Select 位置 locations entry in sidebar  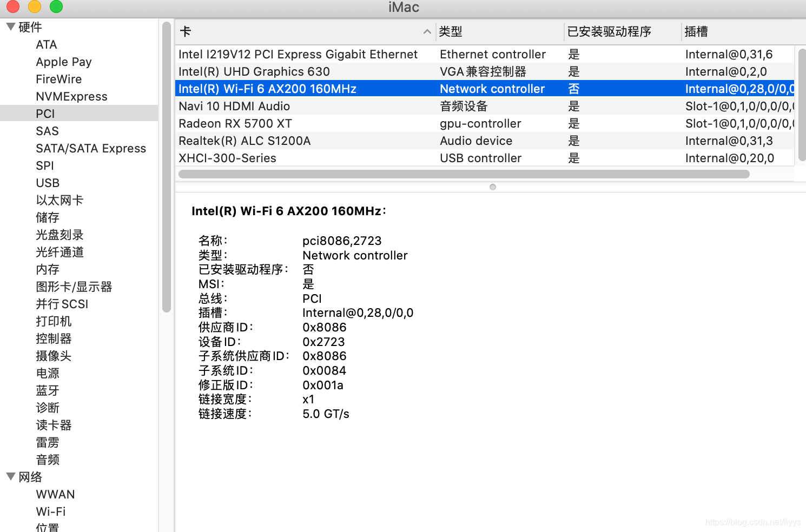coord(48,527)
